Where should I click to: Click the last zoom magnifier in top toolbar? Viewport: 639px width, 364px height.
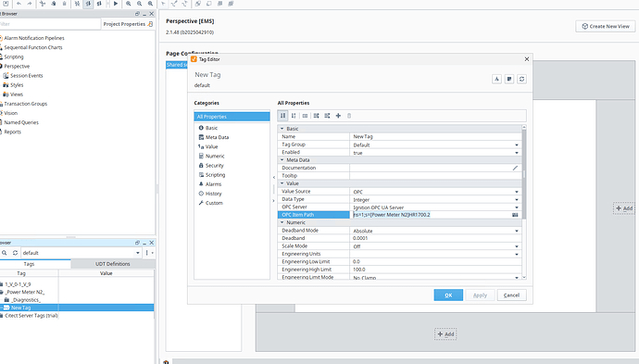click(150, 4)
